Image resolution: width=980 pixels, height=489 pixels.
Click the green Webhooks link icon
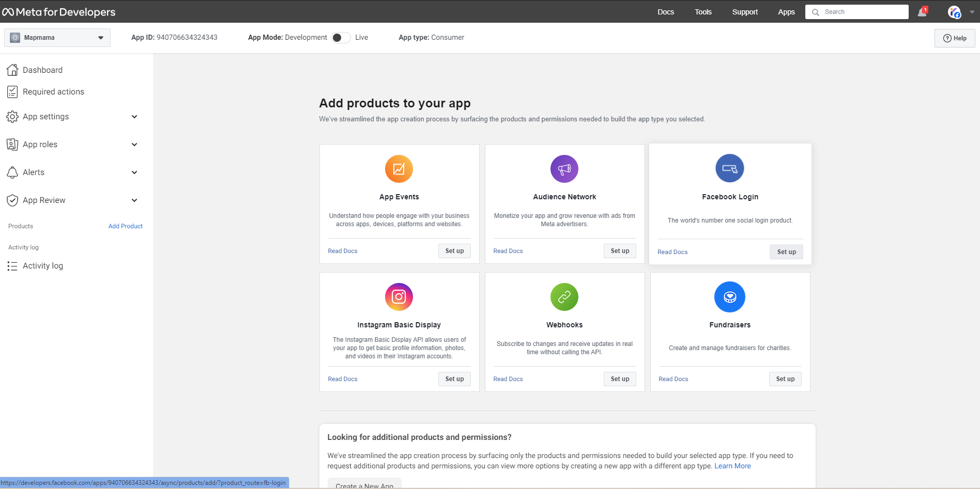[564, 297]
